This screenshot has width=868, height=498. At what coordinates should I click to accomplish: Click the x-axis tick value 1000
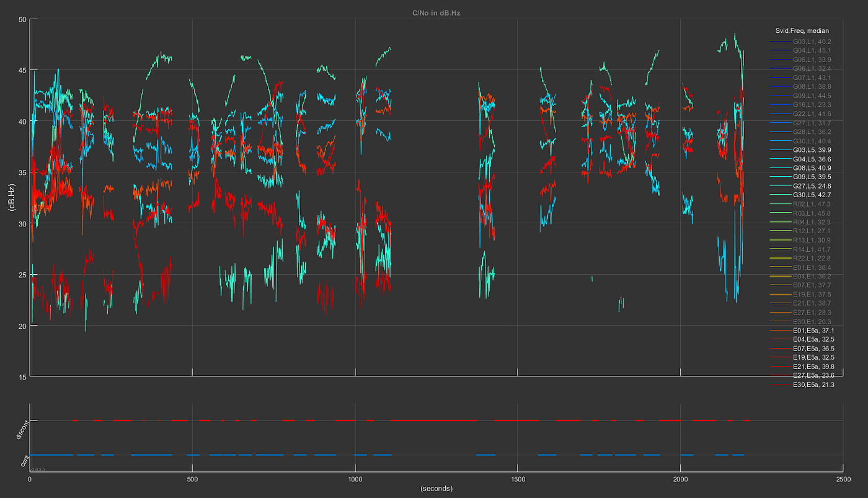click(x=355, y=479)
